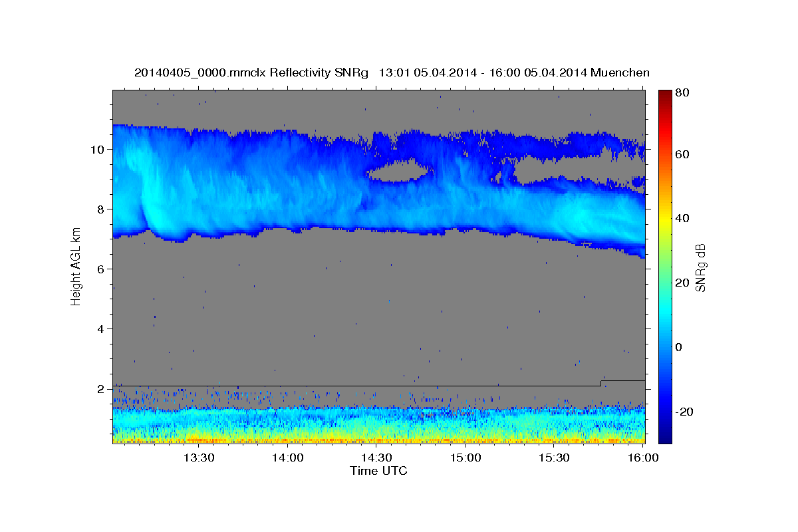Click the 15:30 time tick label
This screenshot has width=798, height=532.
(x=555, y=458)
